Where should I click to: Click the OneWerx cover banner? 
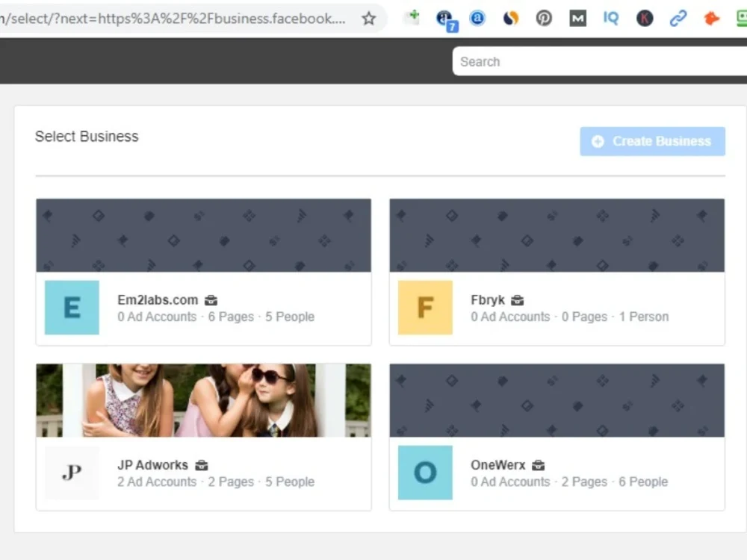click(x=557, y=400)
